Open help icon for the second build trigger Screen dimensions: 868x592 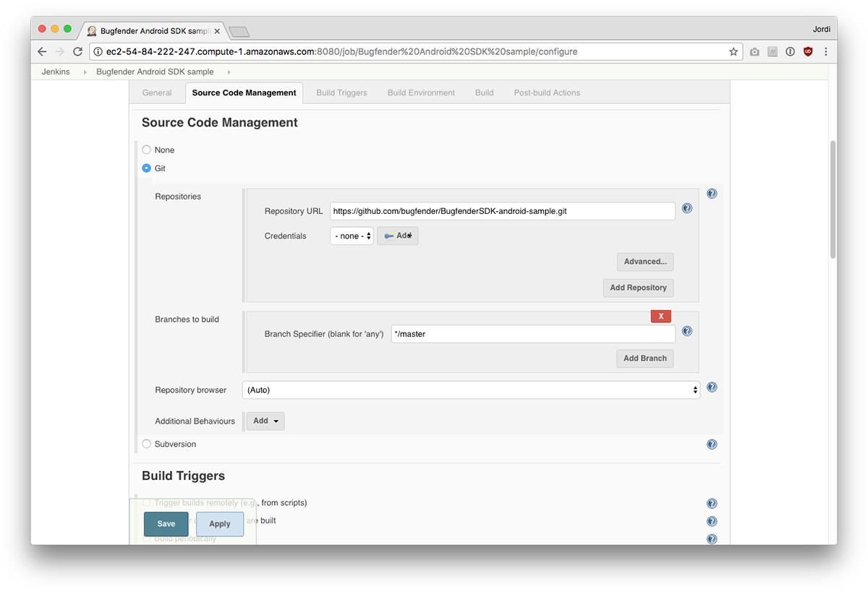[712, 521]
